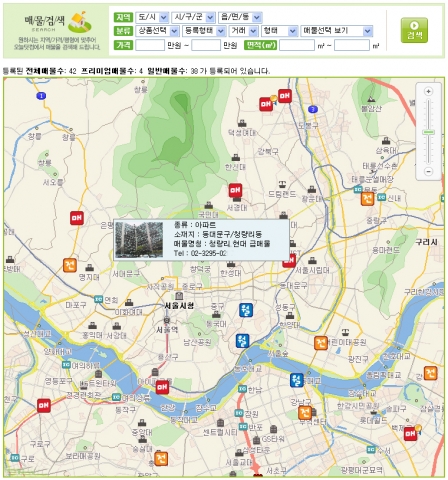Click the 드림랜드 icon on the map
Screen dimensions: 448x480
point(282,184)
